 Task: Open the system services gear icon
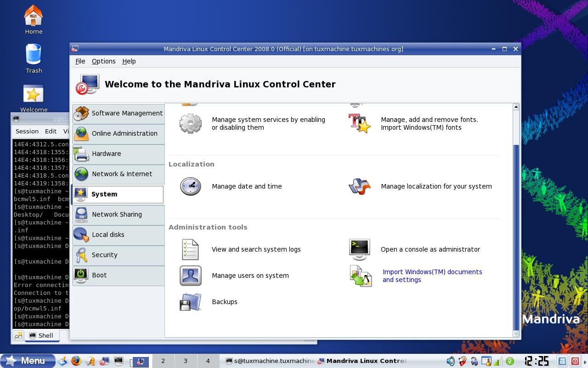coord(190,123)
